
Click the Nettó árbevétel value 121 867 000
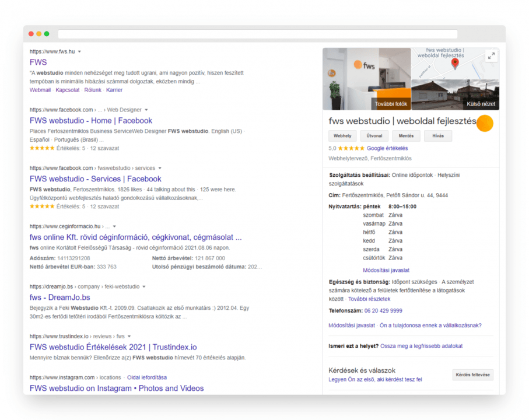pyautogui.click(x=210, y=258)
